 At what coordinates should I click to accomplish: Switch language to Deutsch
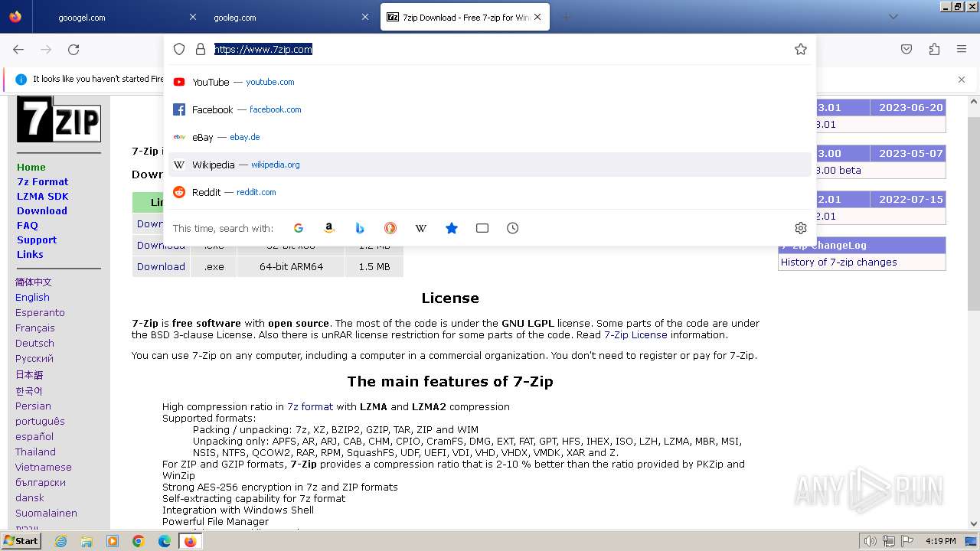(34, 343)
